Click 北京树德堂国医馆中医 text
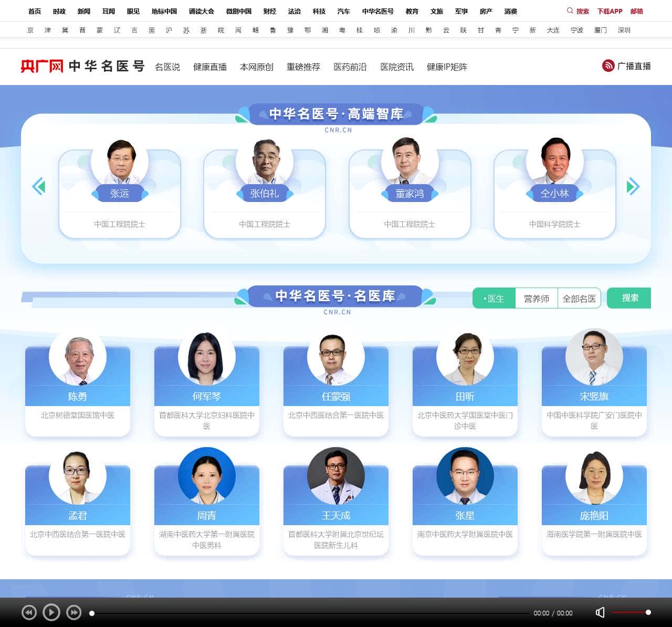This screenshot has width=672, height=627. [78, 415]
